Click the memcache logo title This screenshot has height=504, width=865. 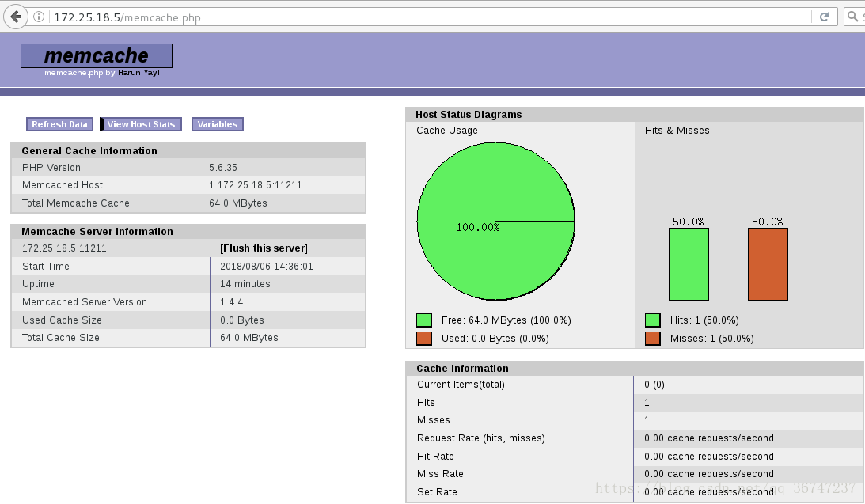click(97, 55)
